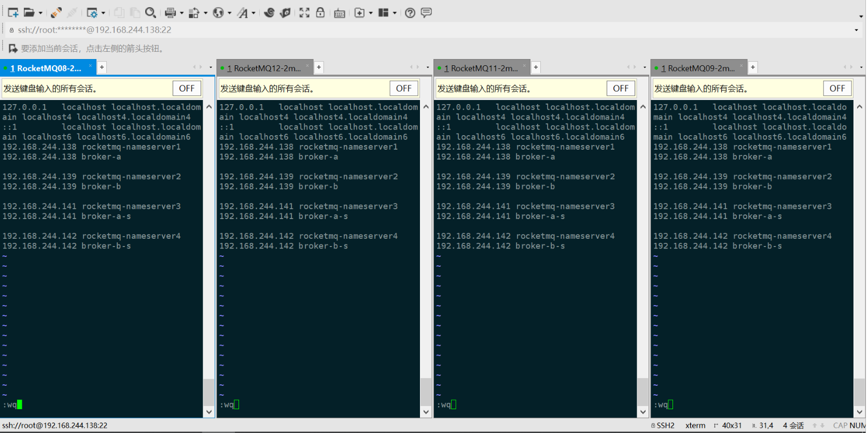Add new tab beside RocketMQ11 tab
The image size is (868, 433).
point(536,67)
